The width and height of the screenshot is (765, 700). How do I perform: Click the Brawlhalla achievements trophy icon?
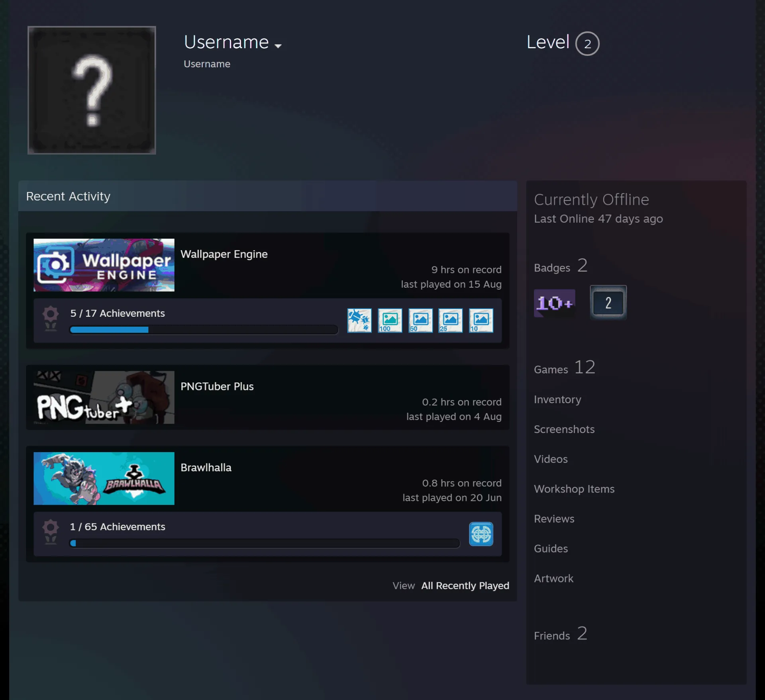coord(51,532)
